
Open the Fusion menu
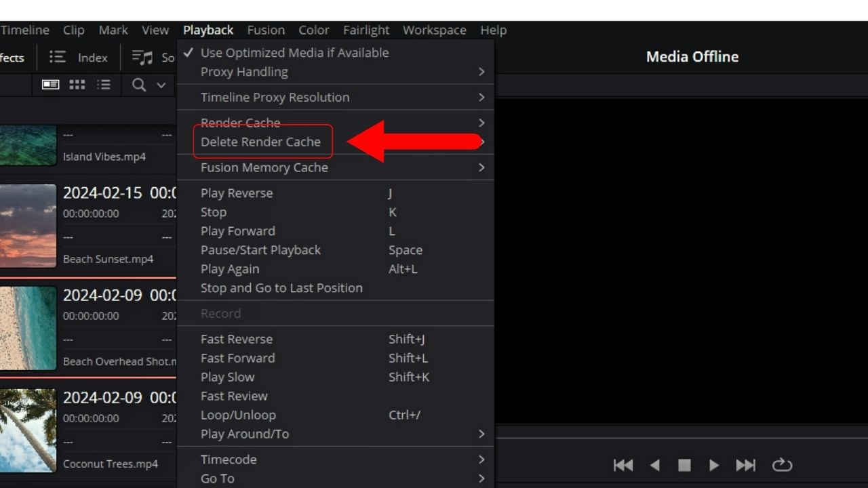[266, 30]
